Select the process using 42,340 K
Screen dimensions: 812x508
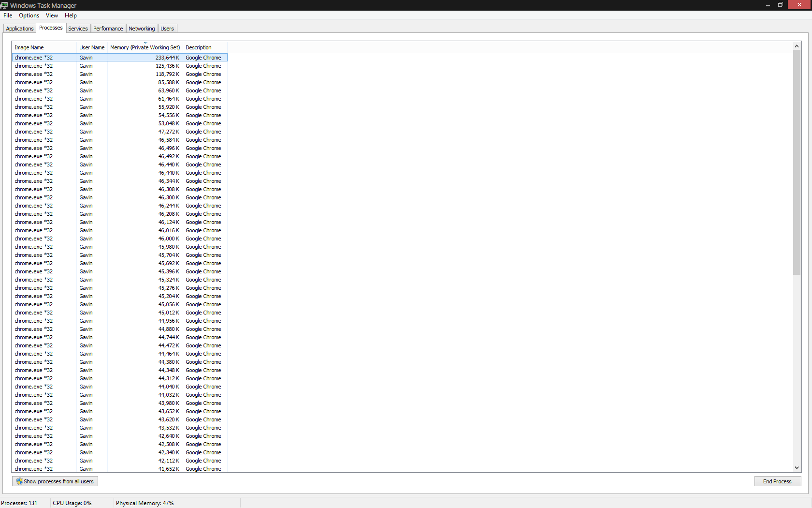pyautogui.click(x=119, y=452)
